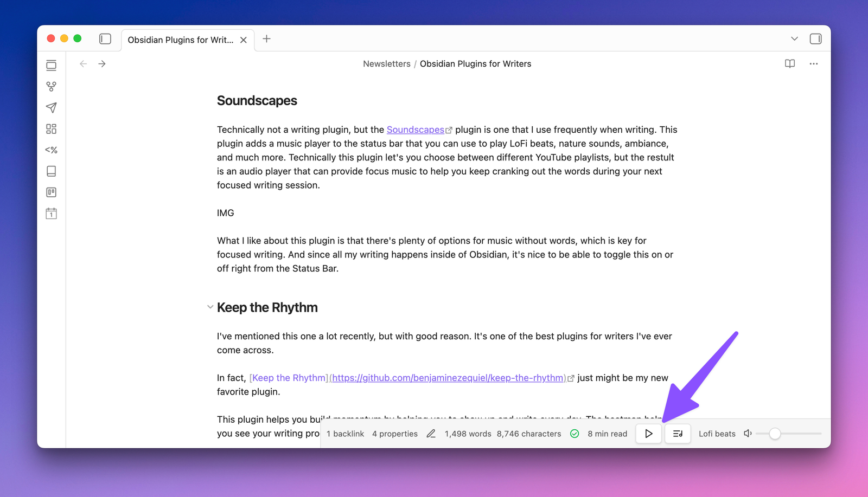Open the Soundscapes playlist selector

click(x=677, y=433)
